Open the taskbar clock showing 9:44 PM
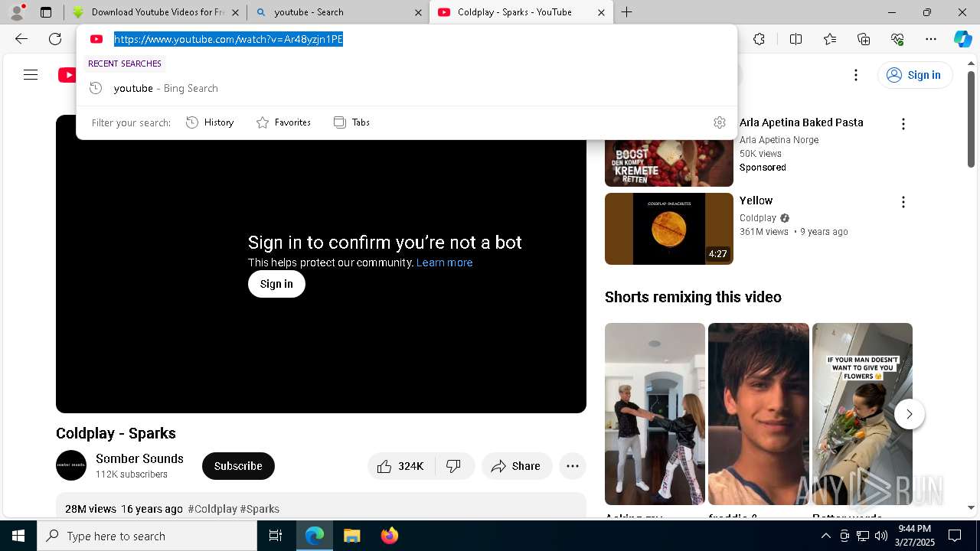Viewport: 980px width, 551px height. pyautogui.click(x=914, y=536)
